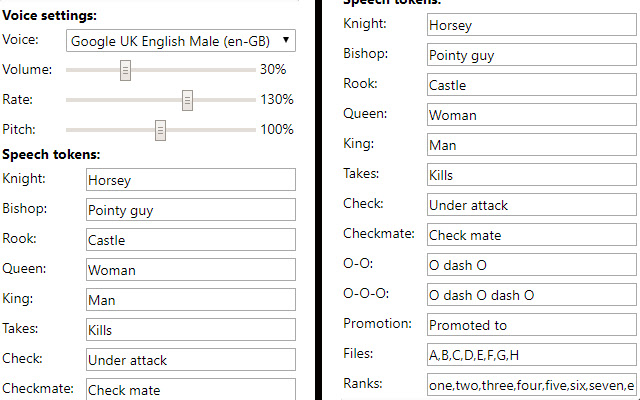Select the Check field in left panel

coord(191,360)
